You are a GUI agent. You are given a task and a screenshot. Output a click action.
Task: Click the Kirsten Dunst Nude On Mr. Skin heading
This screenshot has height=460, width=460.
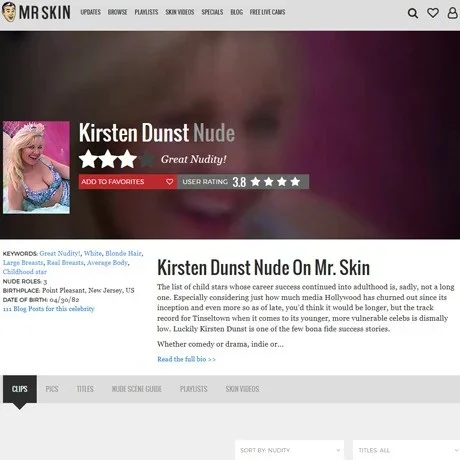coord(263,268)
